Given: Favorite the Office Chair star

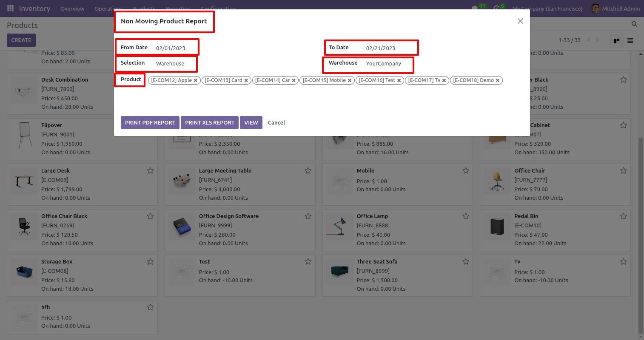Looking at the screenshot, I should tap(624, 170).
